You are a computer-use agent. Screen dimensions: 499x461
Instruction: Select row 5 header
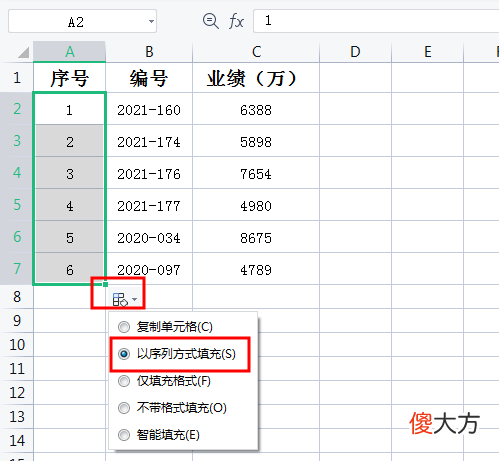17,205
